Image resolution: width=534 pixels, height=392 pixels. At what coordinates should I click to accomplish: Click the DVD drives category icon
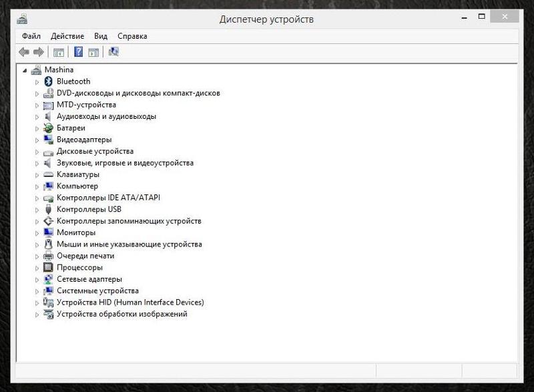[48, 93]
